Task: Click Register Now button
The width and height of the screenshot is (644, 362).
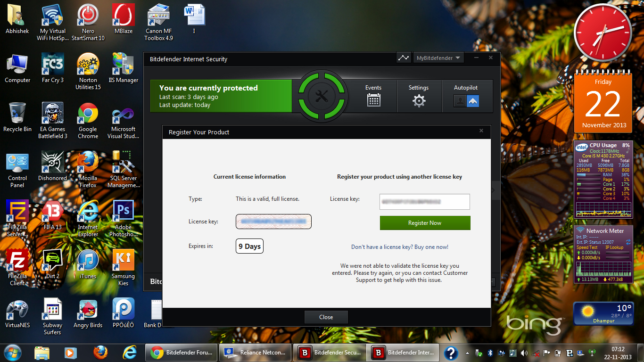Action: click(x=425, y=223)
